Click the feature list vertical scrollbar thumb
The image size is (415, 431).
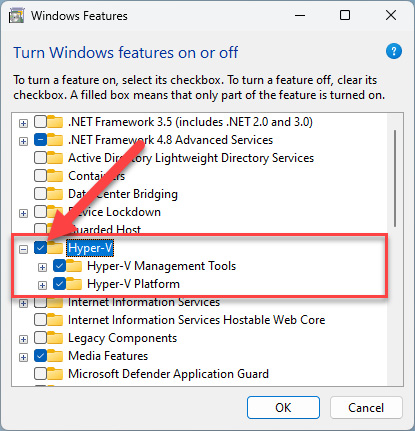[x=395, y=178]
